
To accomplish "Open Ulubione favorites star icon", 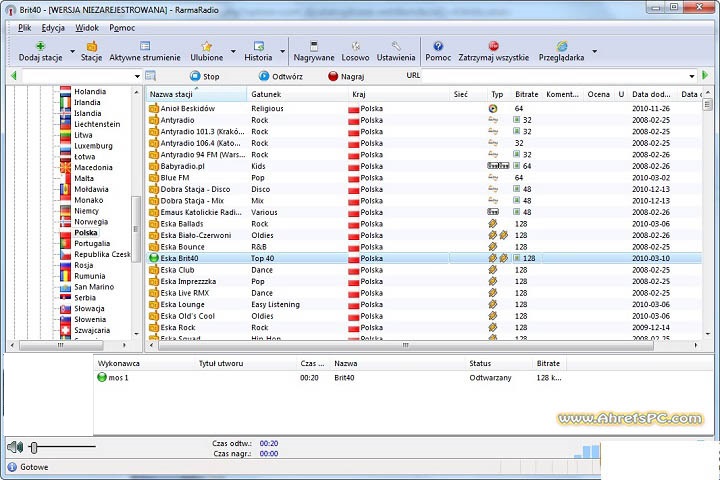I will (207, 46).
